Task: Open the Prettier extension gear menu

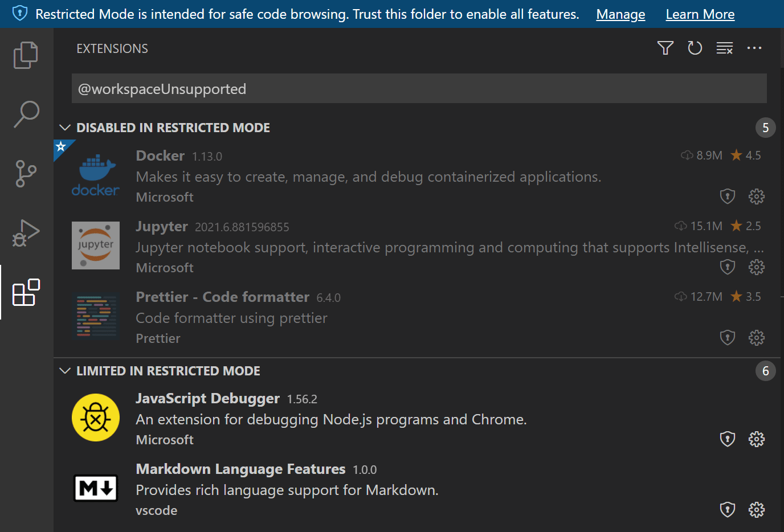Action: pos(756,337)
